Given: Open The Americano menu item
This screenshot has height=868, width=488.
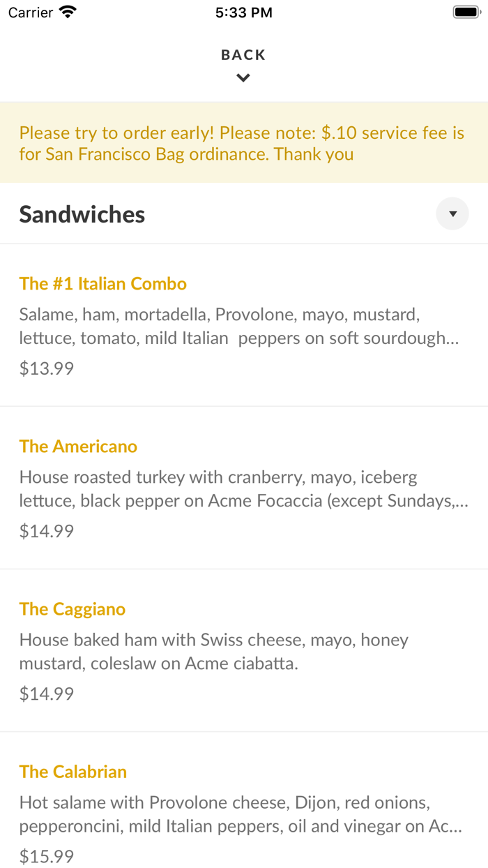Looking at the screenshot, I should [x=78, y=446].
